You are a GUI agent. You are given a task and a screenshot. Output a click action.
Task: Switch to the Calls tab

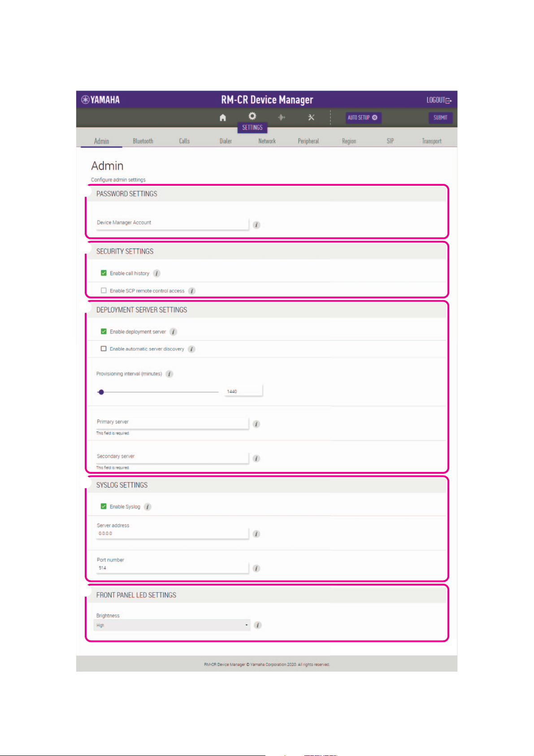pyautogui.click(x=184, y=141)
